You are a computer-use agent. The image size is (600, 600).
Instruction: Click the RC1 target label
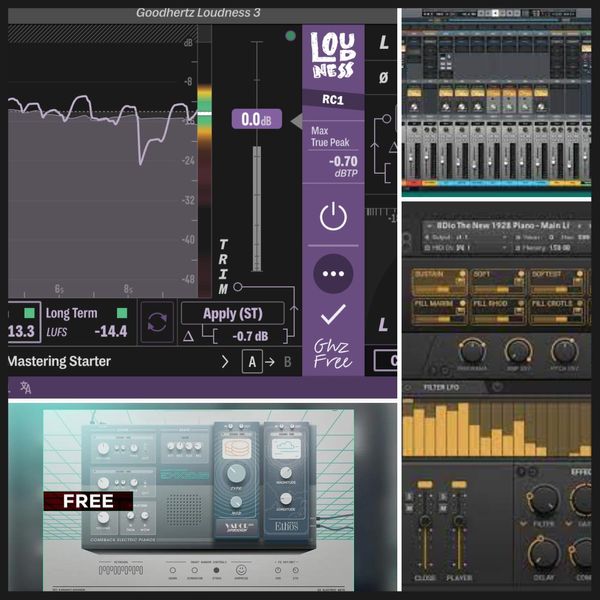pyautogui.click(x=333, y=100)
